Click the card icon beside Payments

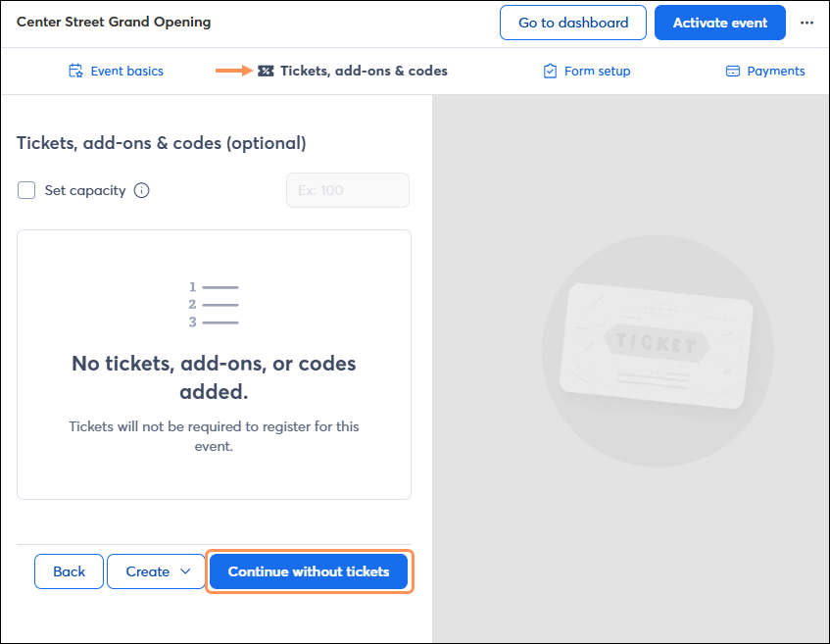732,71
